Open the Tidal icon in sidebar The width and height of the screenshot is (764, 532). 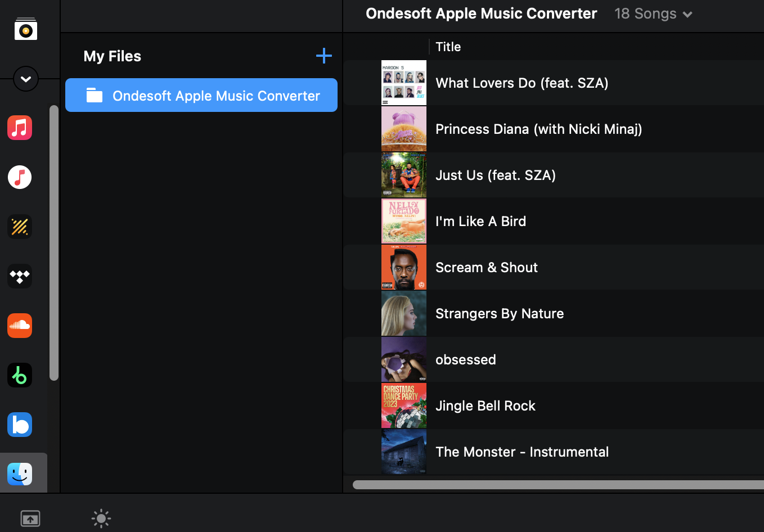pyautogui.click(x=20, y=276)
